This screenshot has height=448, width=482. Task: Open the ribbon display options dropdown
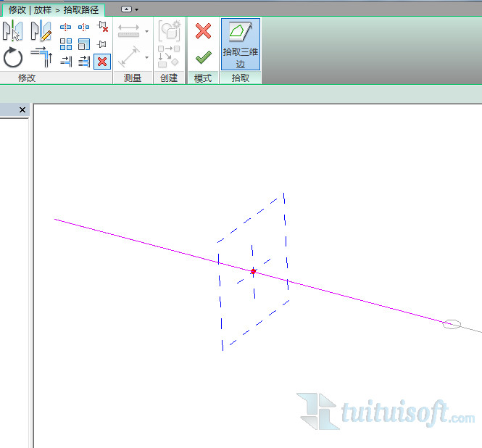pos(130,9)
